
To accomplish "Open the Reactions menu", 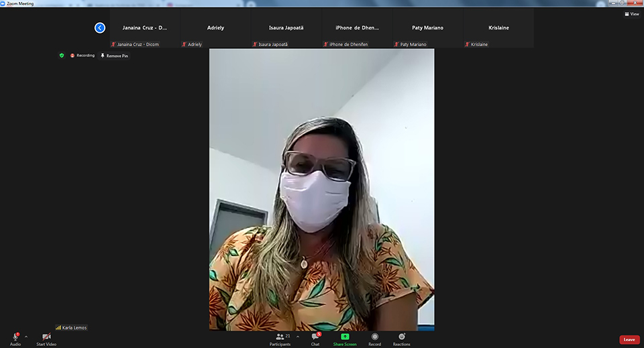I will pyautogui.click(x=402, y=337).
